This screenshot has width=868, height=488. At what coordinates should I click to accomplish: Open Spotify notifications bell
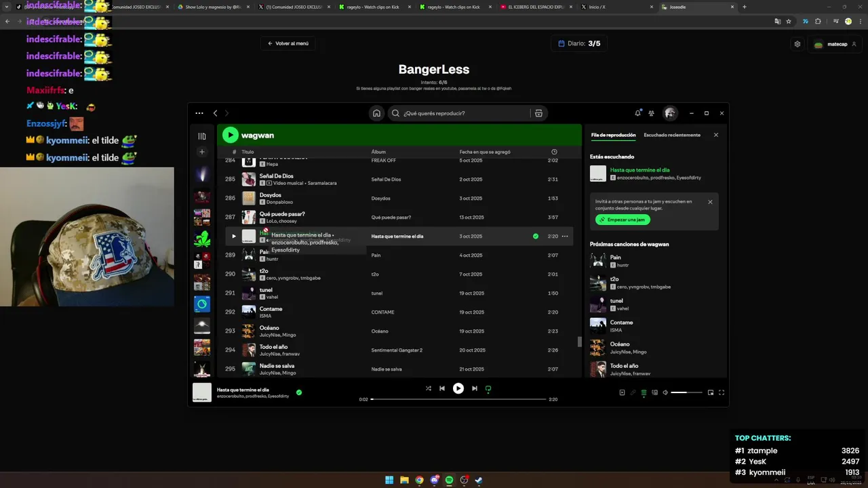[637, 113]
